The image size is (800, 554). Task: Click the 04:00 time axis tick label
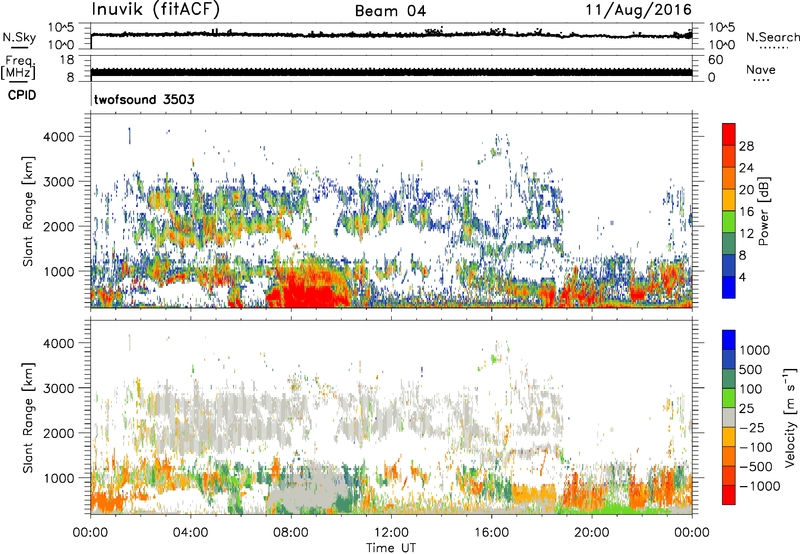tap(190, 533)
